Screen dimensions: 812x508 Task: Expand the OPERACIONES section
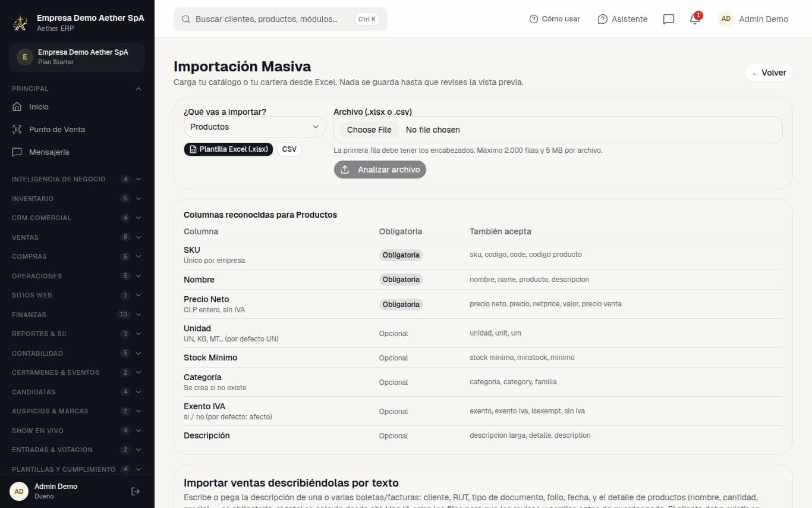pyautogui.click(x=77, y=276)
